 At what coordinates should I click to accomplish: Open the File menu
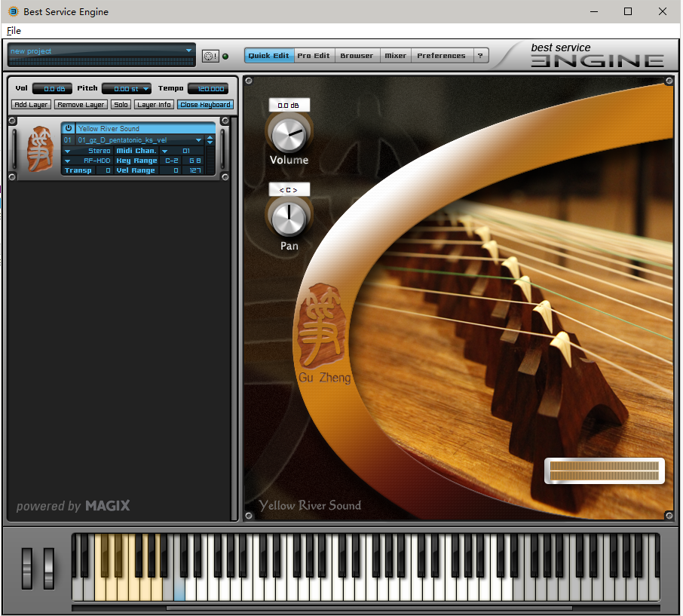(x=14, y=31)
